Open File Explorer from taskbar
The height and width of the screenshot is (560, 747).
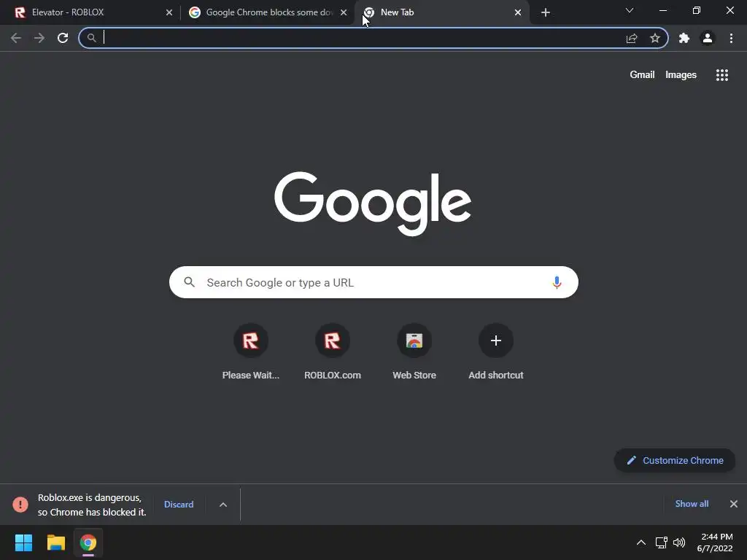(x=55, y=542)
